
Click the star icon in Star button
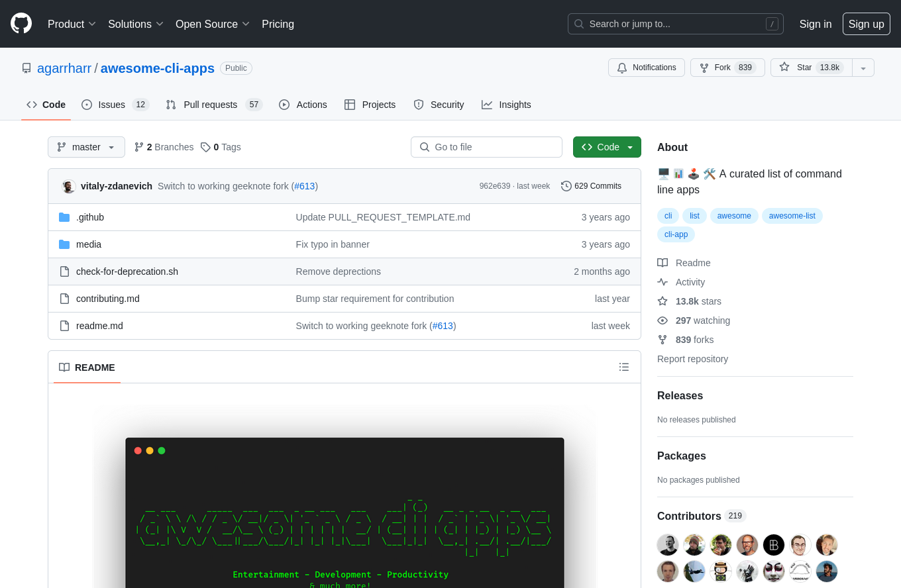coord(784,67)
